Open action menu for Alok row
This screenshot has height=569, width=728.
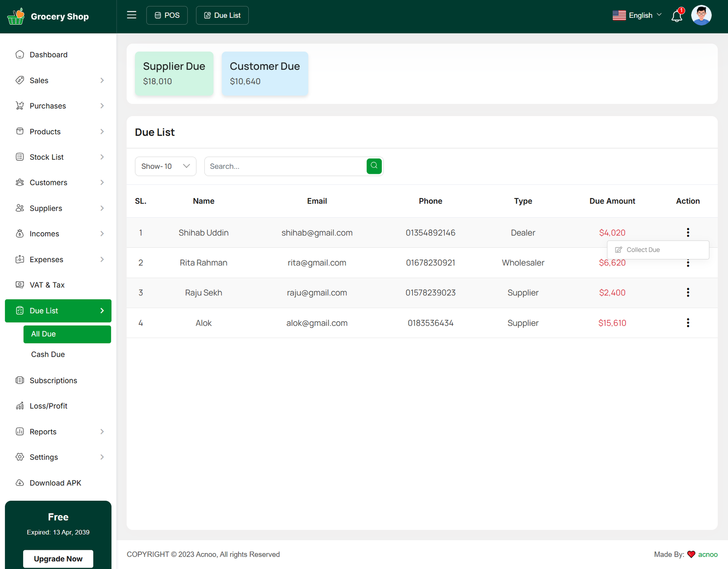click(x=688, y=323)
